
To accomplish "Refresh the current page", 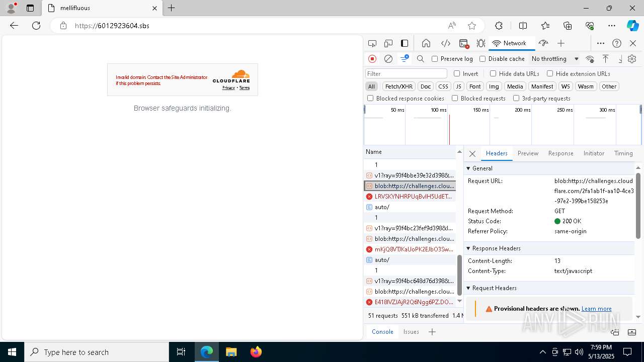I will 36,26.
